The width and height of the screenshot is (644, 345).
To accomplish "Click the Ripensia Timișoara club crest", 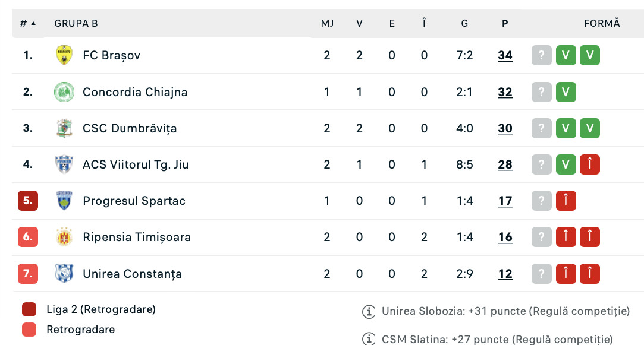I will click(x=64, y=237).
